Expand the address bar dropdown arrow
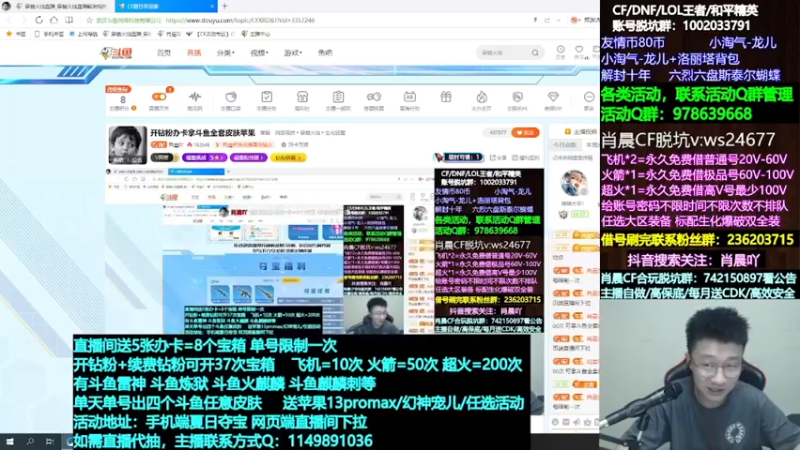The width and height of the screenshot is (800, 450). point(558,20)
